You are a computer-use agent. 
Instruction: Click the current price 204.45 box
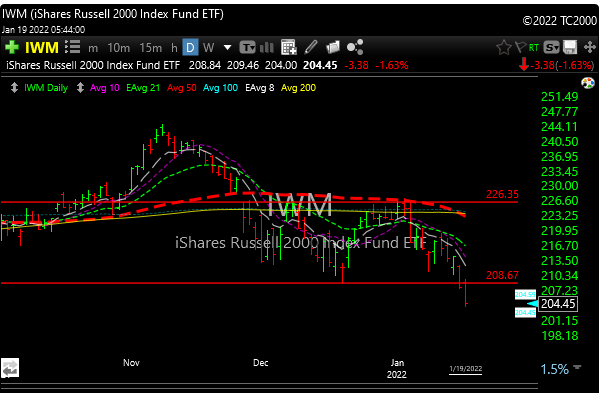[x=558, y=304]
